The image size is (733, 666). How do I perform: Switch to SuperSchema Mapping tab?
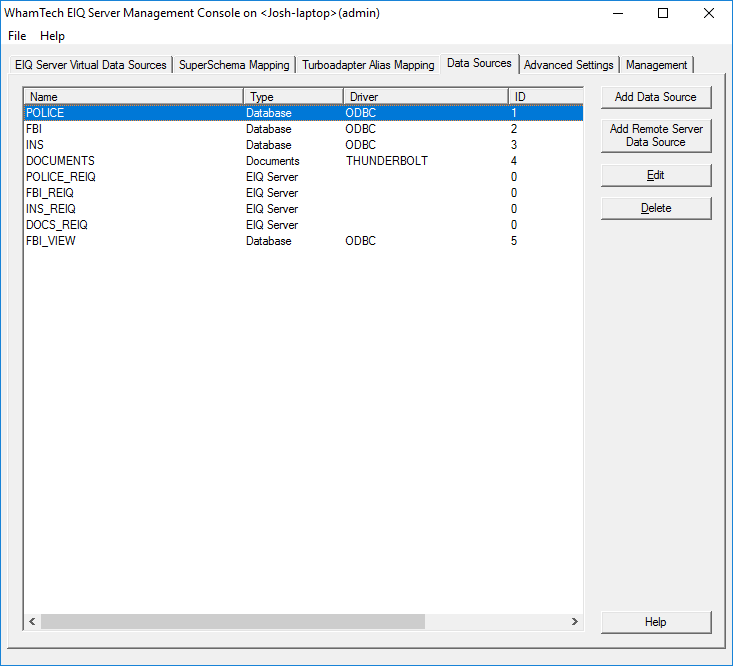(234, 64)
